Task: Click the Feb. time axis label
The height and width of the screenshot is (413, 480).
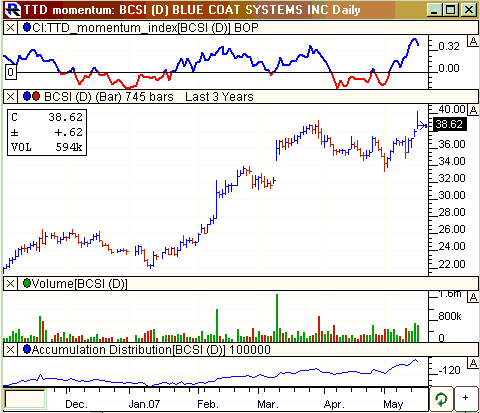Action: coord(208,404)
